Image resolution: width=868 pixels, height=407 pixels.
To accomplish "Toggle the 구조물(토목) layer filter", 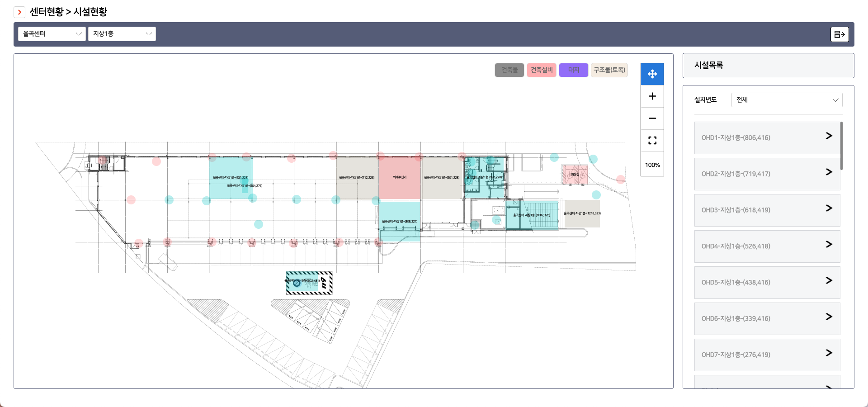I will pos(609,70).
